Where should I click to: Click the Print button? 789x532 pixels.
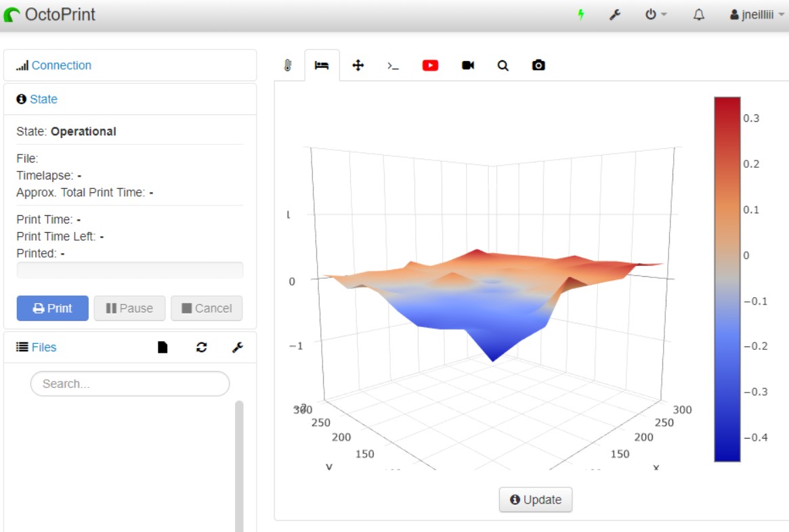point(52,308)
